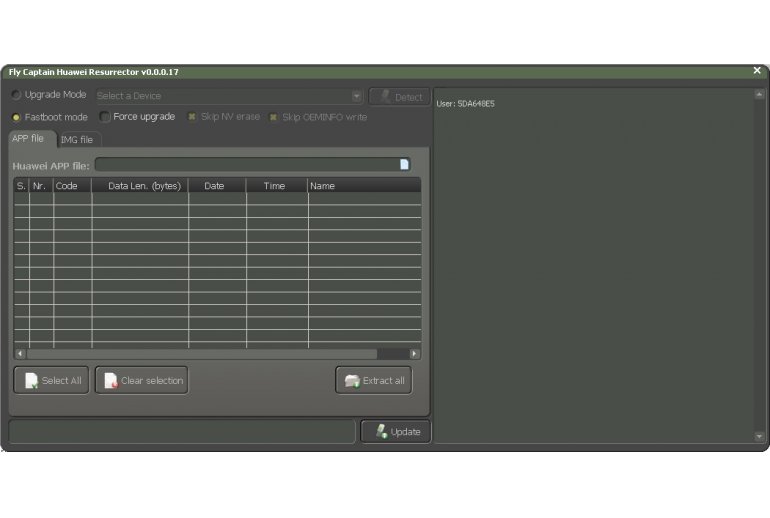Screen dimensions: 770x518
Task: Sort by the Name column header
Action: pos(364,186)
